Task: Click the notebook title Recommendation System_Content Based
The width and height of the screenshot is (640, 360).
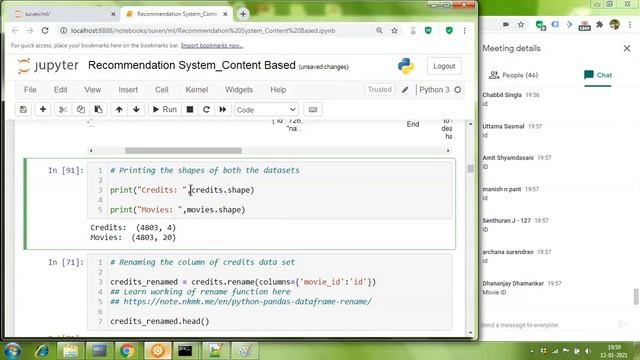Action: tap(191, 65)
